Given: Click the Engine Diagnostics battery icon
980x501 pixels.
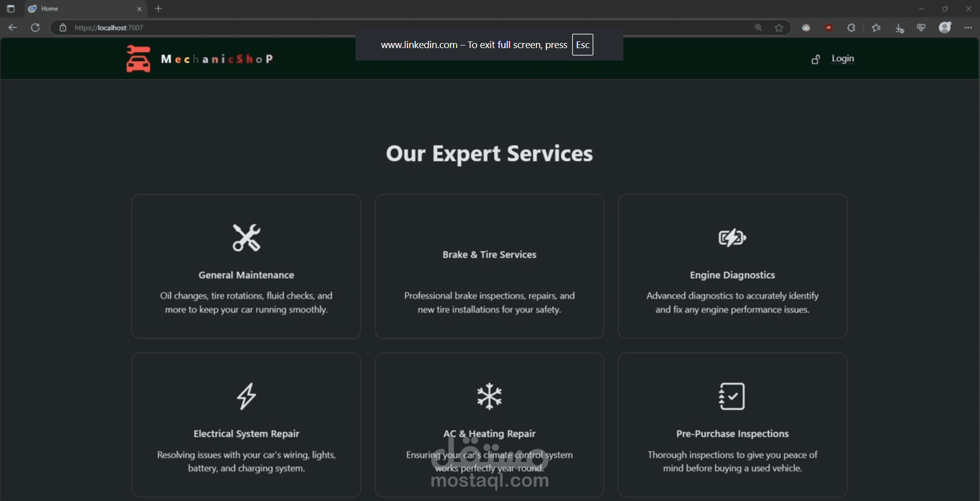Looking at the screenshot, I should point(732,237).
